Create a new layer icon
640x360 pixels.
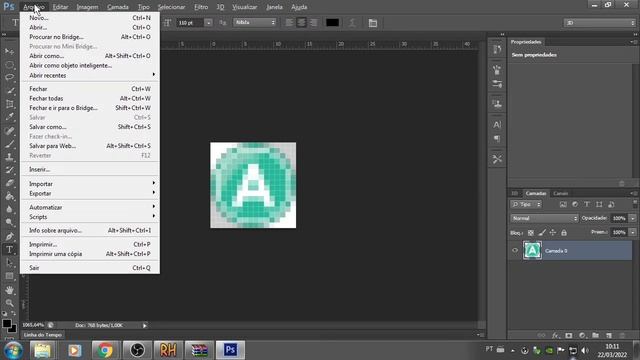click(x=609, y=336)
